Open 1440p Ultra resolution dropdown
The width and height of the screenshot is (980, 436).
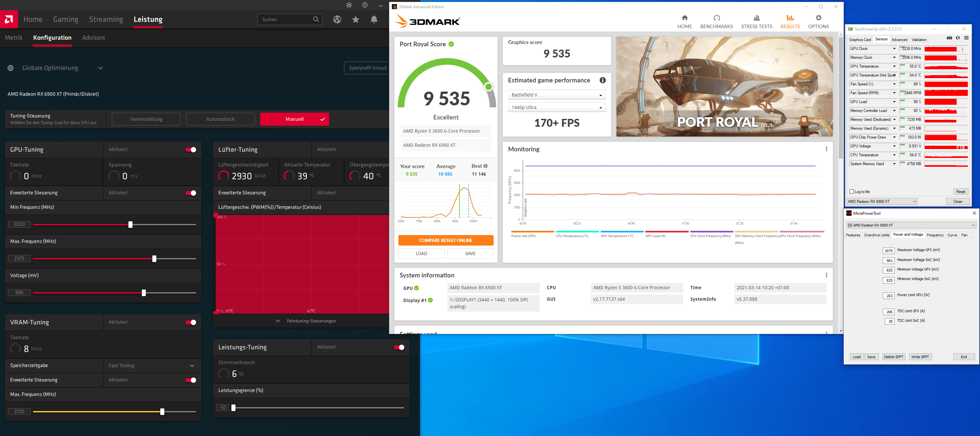(x=557, y=107)
